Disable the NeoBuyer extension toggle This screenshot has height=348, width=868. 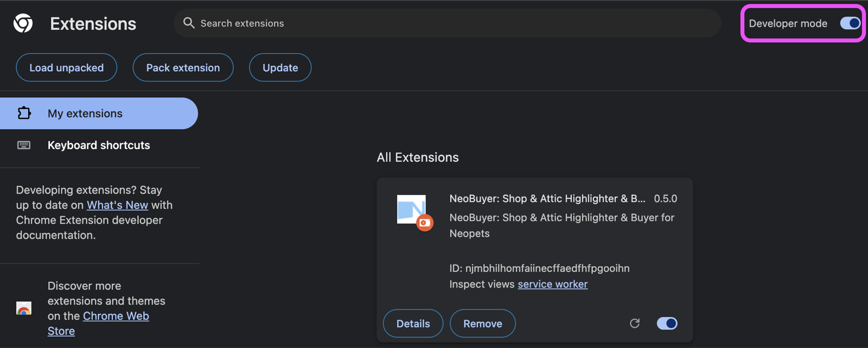point(667,324)
